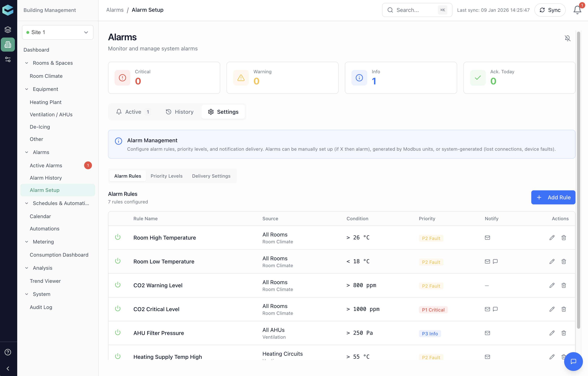
Task: Toggle power for CO2 Warning Level rule
Action: pos(118,285)
